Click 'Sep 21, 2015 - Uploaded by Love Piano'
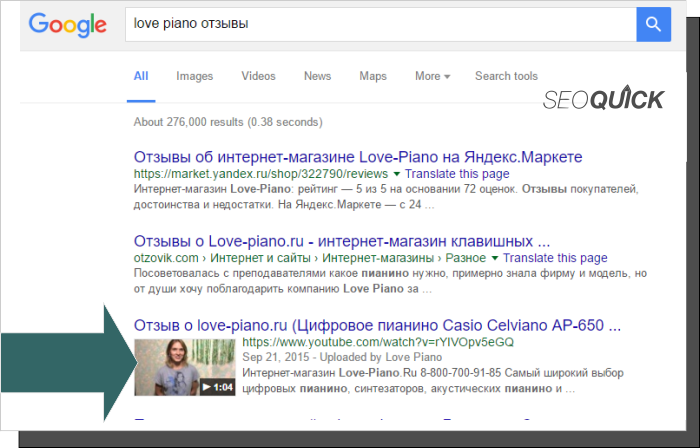The image size is (700, 448). pos(342,357)
